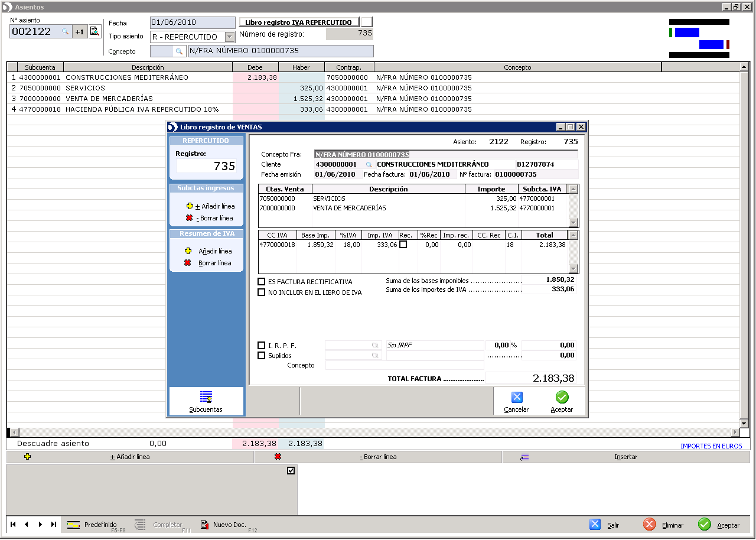Click the Debe column header
This screenshot has height=540, width=756.
255,67
